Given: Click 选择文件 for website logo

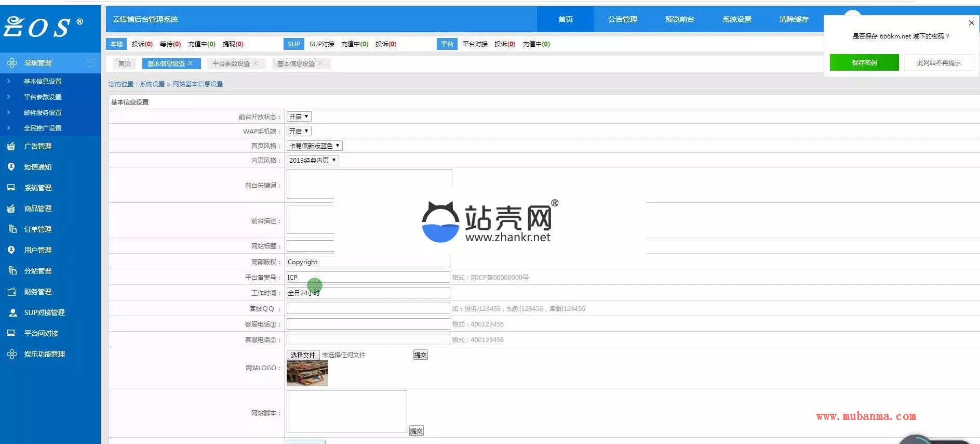Looking at the screenshot, I should (x=303, y=355).
